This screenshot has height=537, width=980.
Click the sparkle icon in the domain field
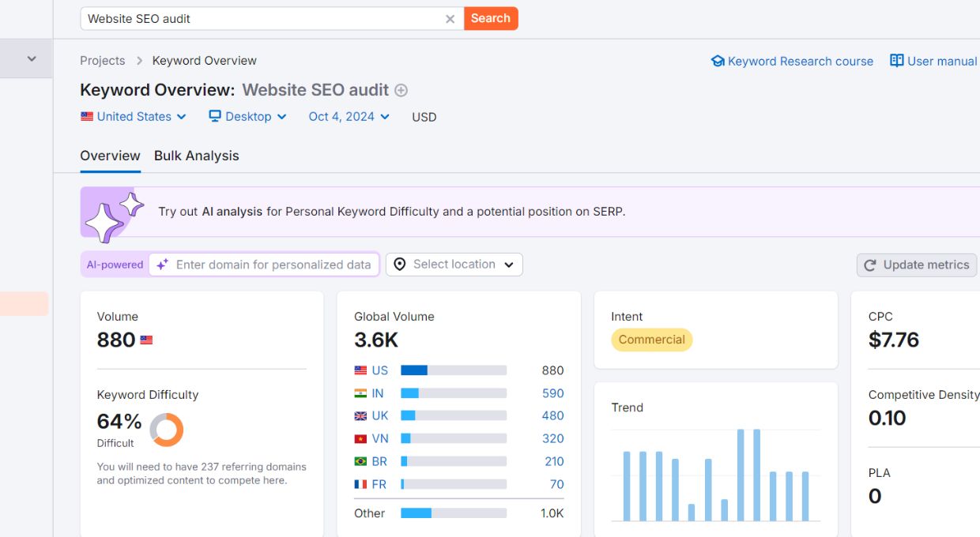click(161, 265)
